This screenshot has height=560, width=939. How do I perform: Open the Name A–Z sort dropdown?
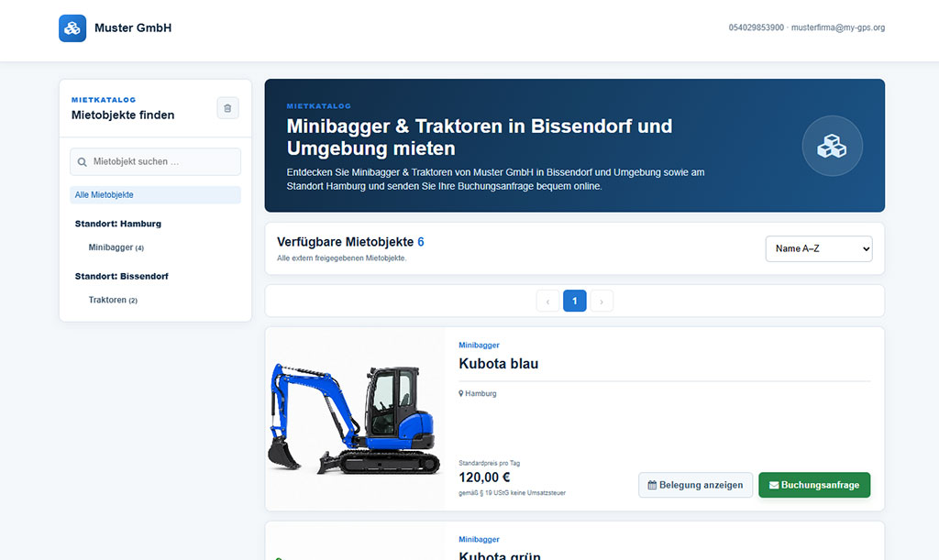point(819,249)
